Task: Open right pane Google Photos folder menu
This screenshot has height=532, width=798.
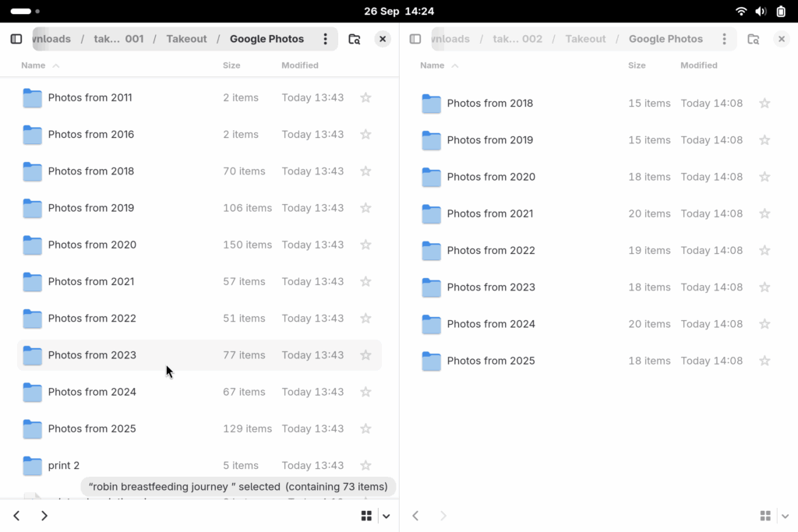Action: 724,39
